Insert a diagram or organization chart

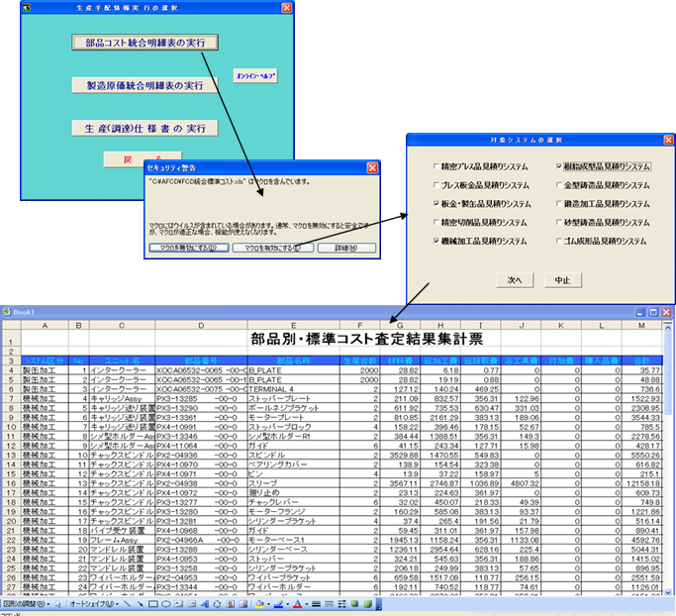217,604
